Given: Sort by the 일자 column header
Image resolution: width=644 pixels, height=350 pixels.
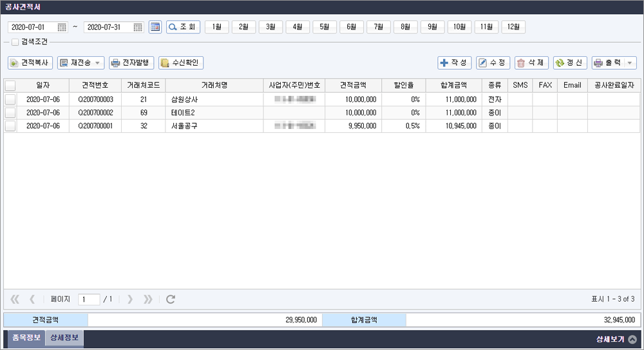Looking at the screenshot, I should click(43, 86).
